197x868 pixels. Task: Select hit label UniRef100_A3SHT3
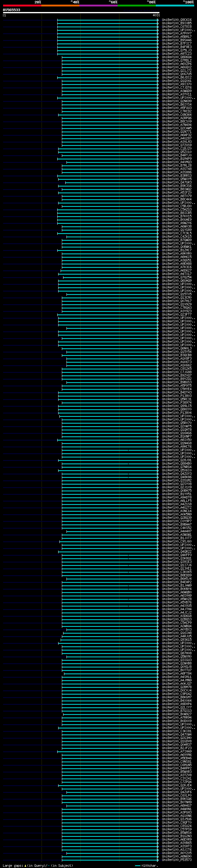177,846
